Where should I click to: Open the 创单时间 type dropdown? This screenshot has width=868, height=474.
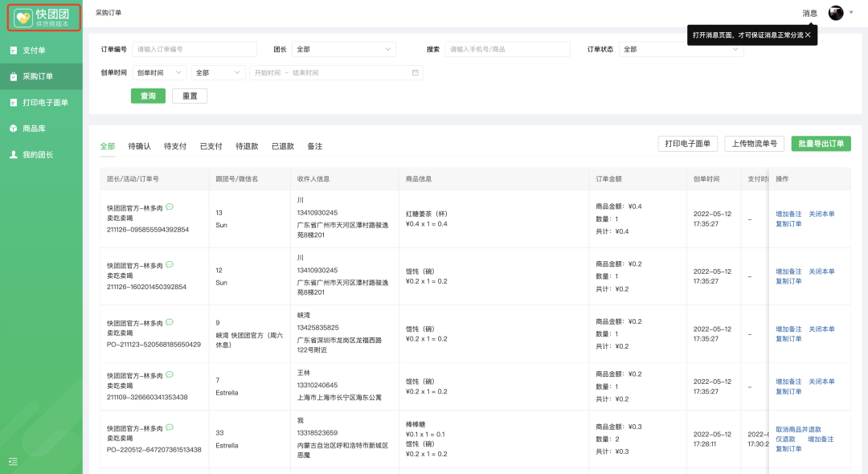[159, 73]
